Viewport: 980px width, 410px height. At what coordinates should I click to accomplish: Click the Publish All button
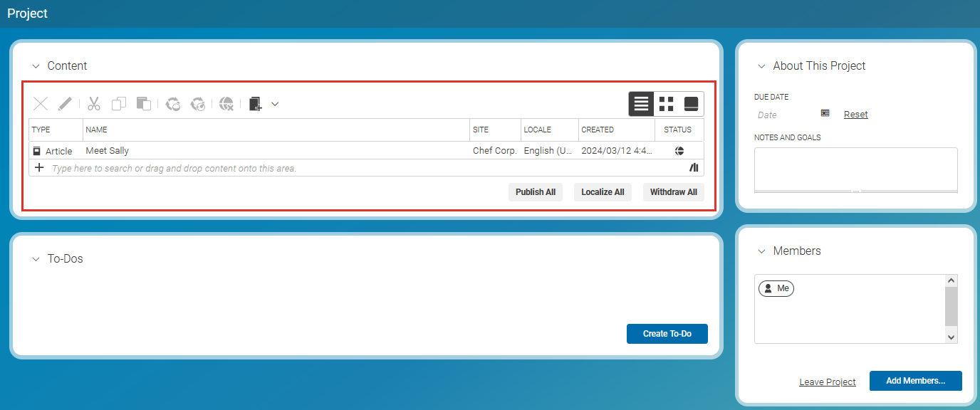click(535, 192)
